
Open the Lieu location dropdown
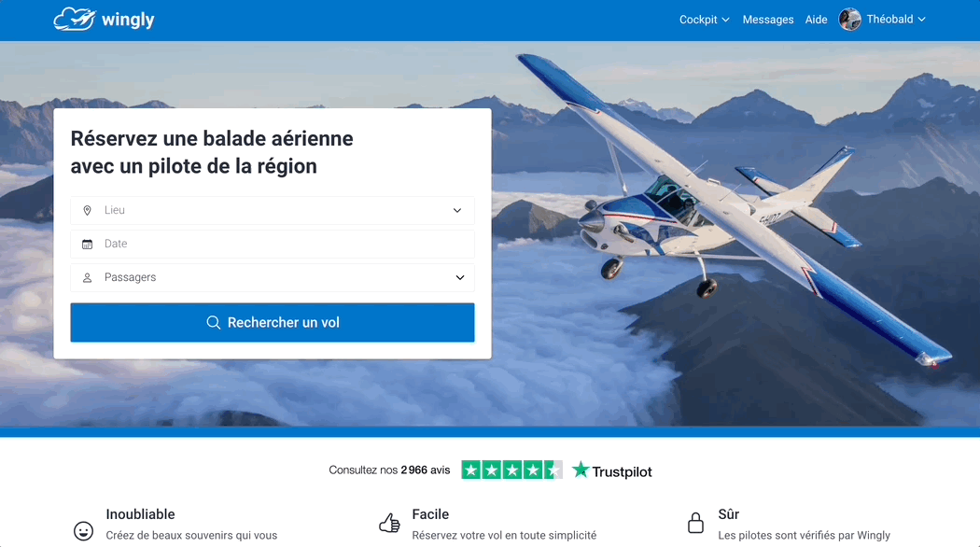[273, 211]
